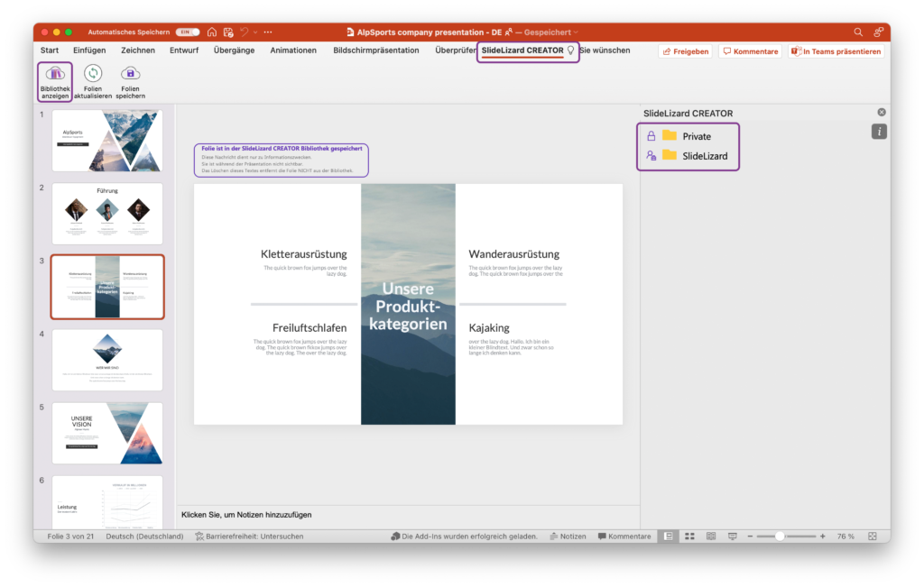Click the zoom in plus button
The image size is (924, 587).
(823, 537)
